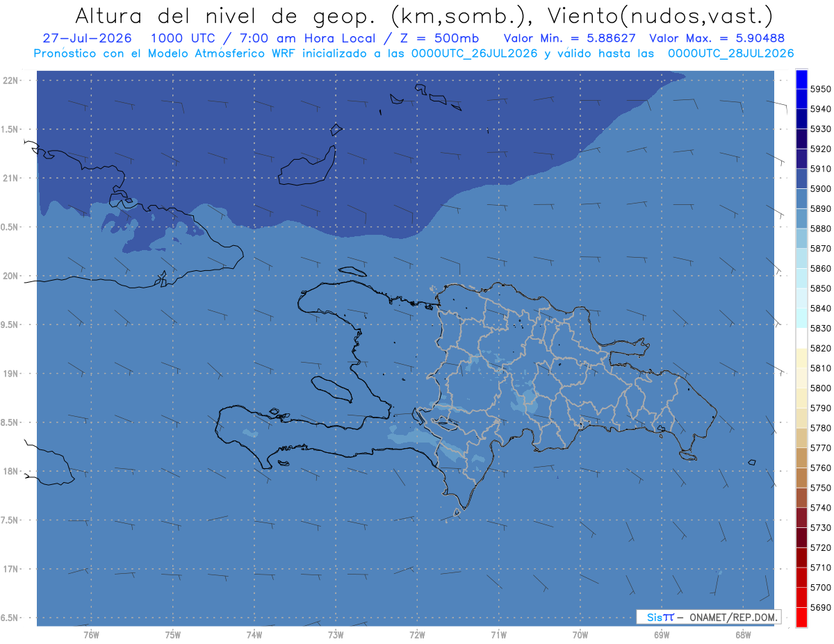Click the '73W' longitude label
The image size is (834, 644).
click(336, 634)
